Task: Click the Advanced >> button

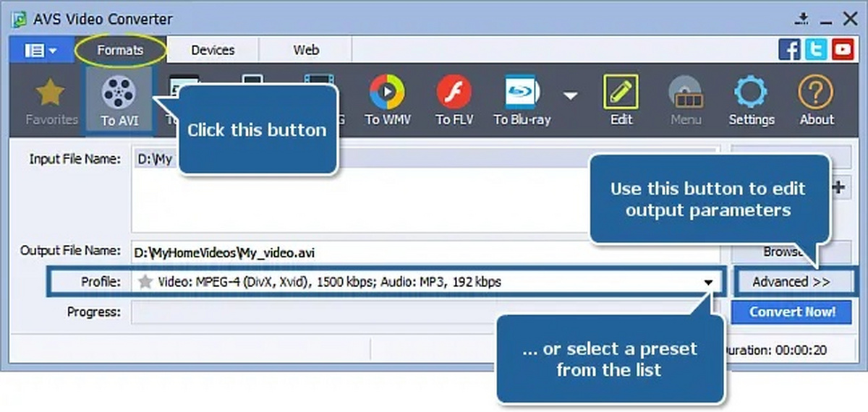Action: pos(791,282)
